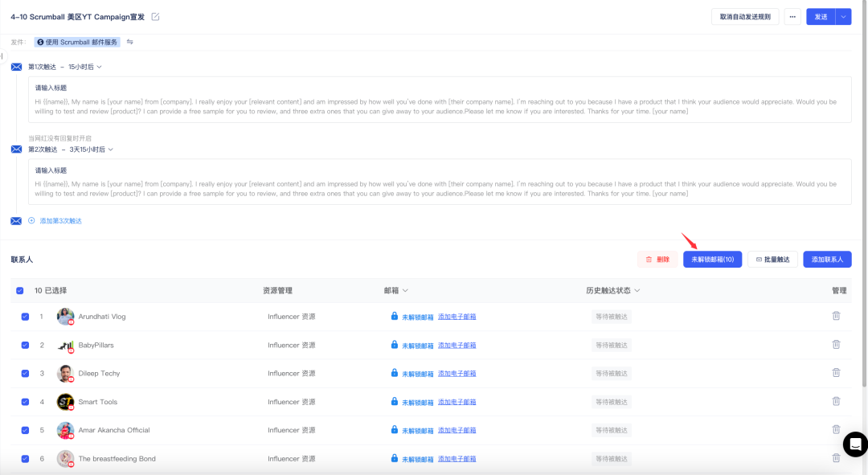This screenshot has width=868, height=475.
Task: Click the 未解锁邮箱(10) button
Action: (x=712, y=260)
